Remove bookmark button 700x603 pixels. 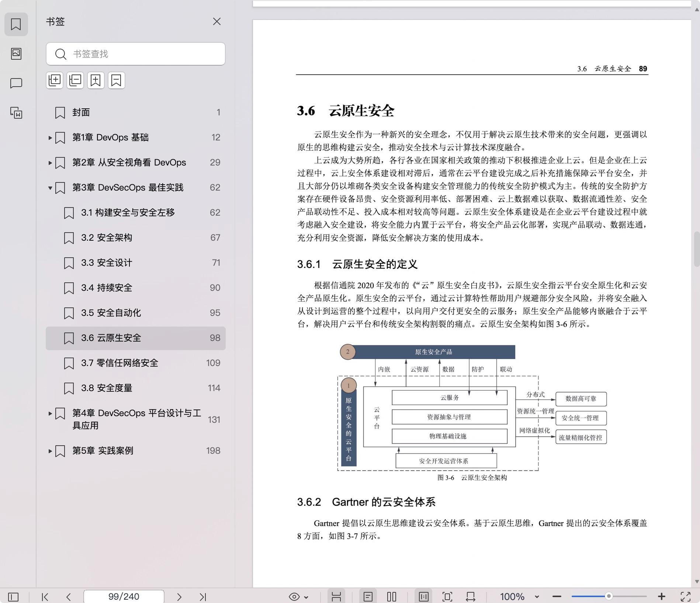[117, 80]
